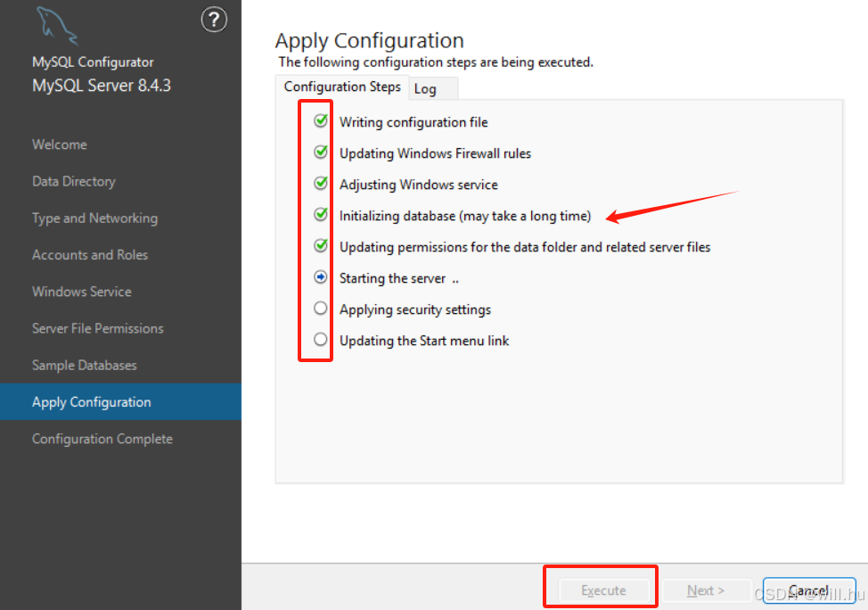Cancel the configuration
868x610 pixels.
tap(809, 590)
